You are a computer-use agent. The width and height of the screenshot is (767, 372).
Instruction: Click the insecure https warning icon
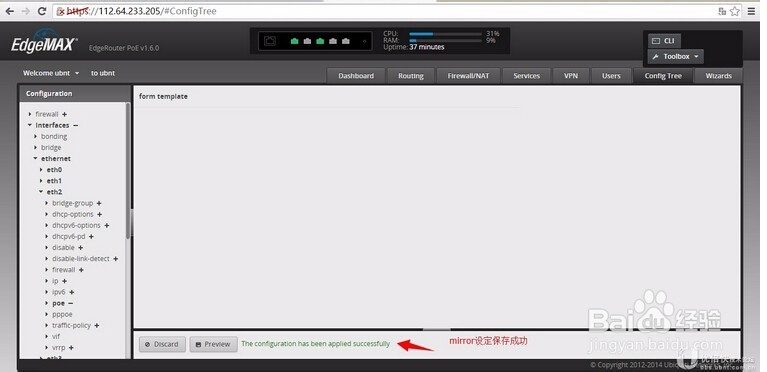pyautogui.click(x=61, y=11)
